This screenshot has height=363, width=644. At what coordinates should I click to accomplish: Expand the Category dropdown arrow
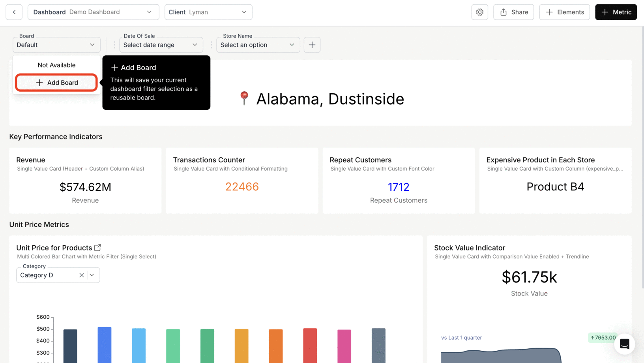click(92, 275)
